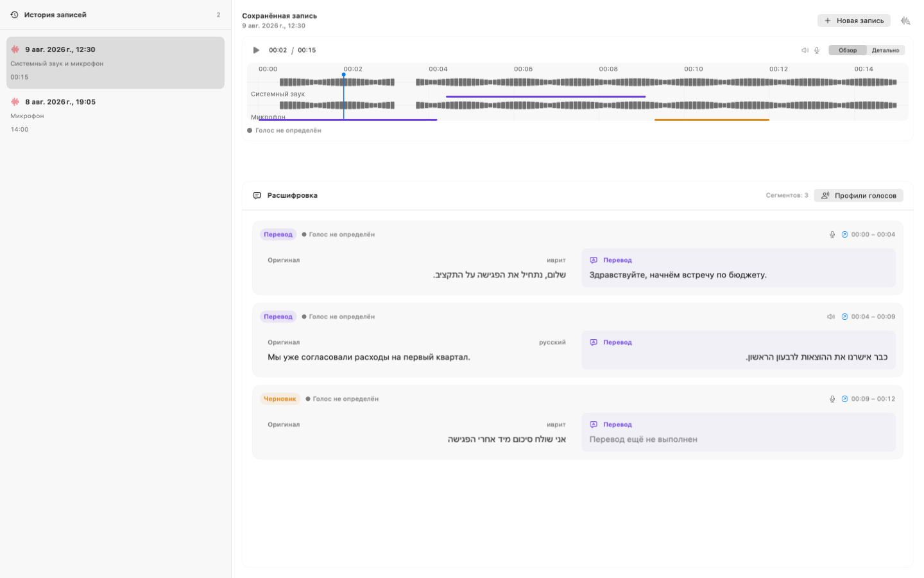Click the purple segment bar on the Системный звук track
Screen dimensions: 924x578
(545, 96)
